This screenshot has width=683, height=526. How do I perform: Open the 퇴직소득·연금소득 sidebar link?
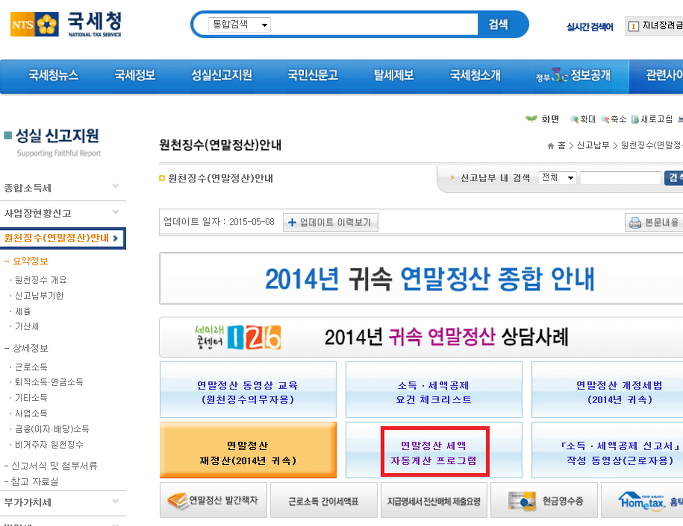coord(49,382)
